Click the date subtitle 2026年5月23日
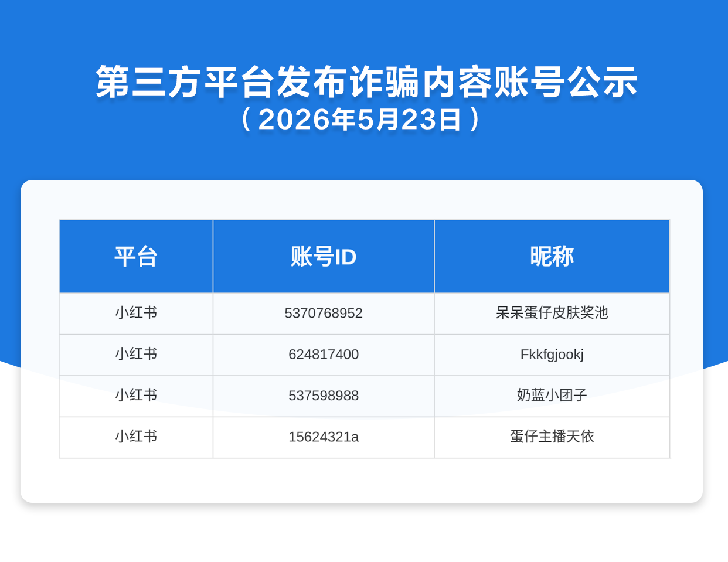This screenshot has height=562, width=728. coord(360,120)
